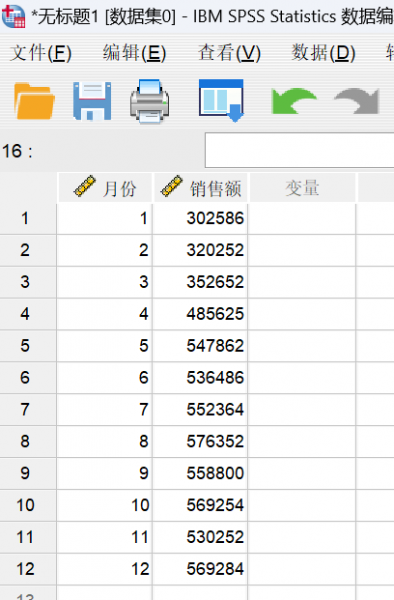Image resolution: width=394 pixels, height=600 pixels.
Task: Select row header 9
Action: coord(28,473)
